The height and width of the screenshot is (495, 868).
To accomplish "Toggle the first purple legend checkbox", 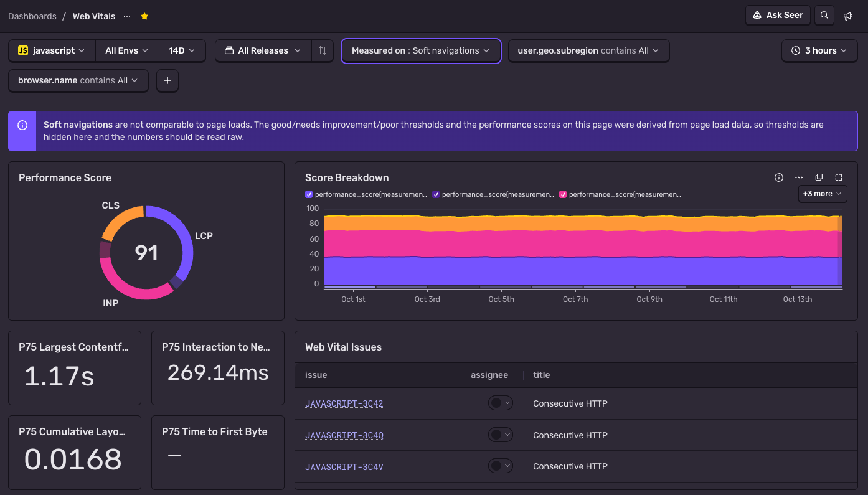I will (309, 194).
